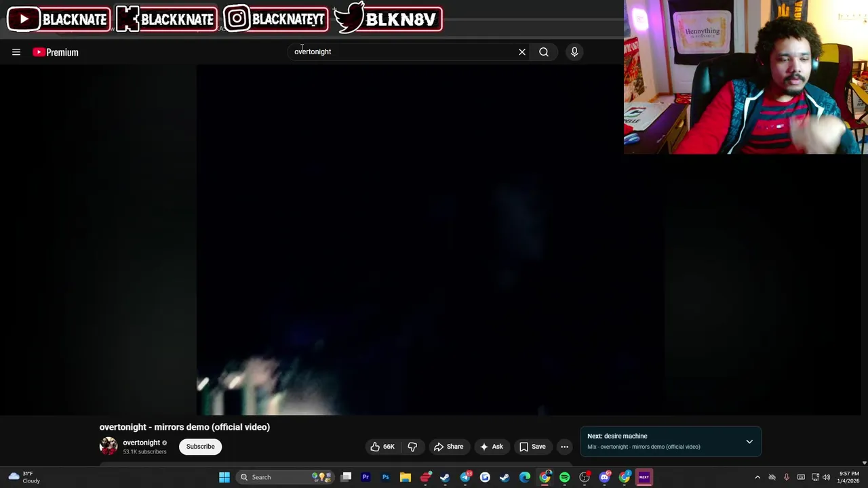This screenshot has height=488, width=868.
Task: Open the purple NEXT app in the taskbar
Action: (x=644, y=477)
